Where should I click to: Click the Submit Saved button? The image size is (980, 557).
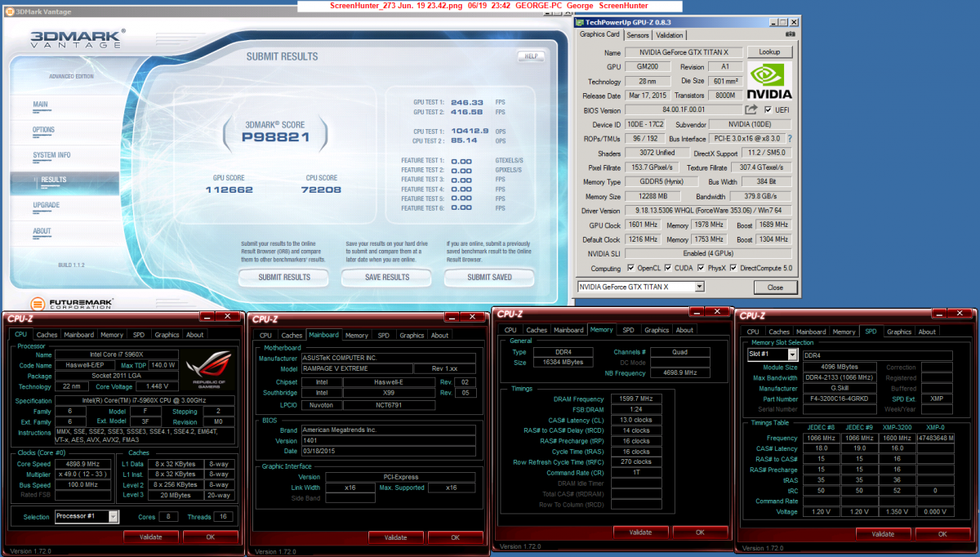pos(490,277)
